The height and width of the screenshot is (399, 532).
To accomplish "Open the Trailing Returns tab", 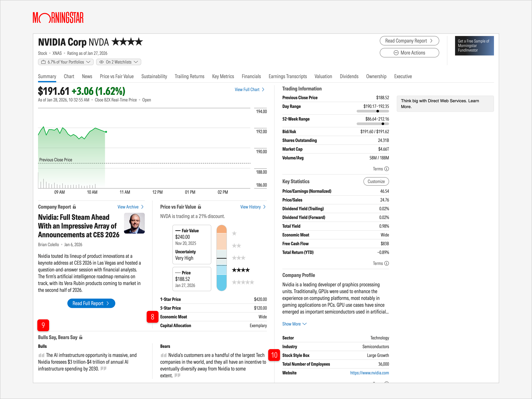I will pos(190,76).
